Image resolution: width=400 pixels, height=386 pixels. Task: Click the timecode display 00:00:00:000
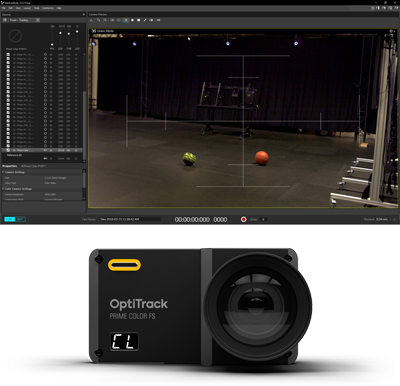click(x=192, y=220)
